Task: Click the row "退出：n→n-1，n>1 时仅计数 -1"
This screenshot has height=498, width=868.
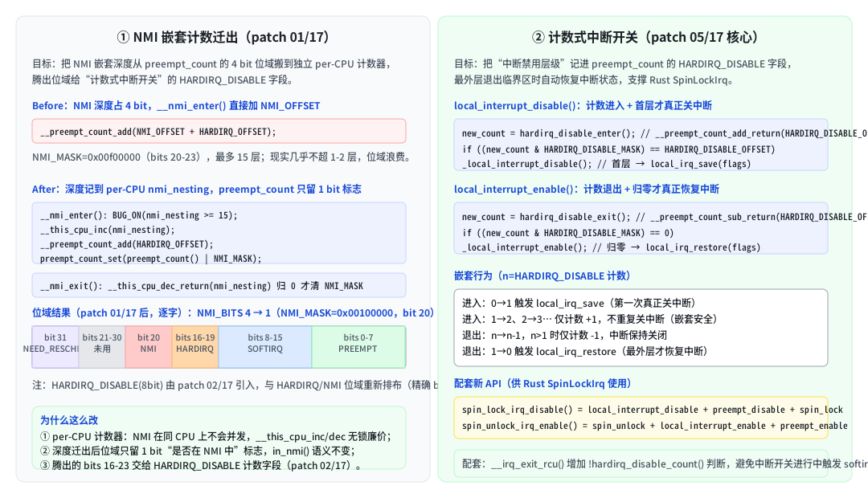Action: [565, 335]
